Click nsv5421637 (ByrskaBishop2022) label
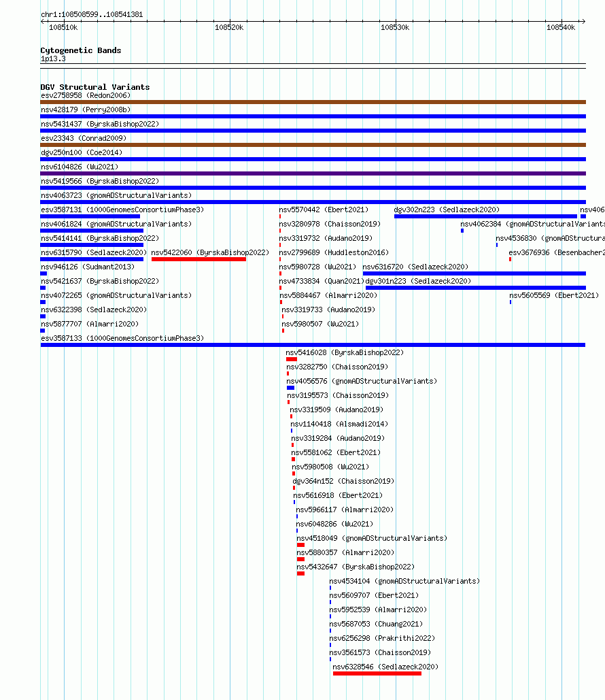 [x=100, y=281]
